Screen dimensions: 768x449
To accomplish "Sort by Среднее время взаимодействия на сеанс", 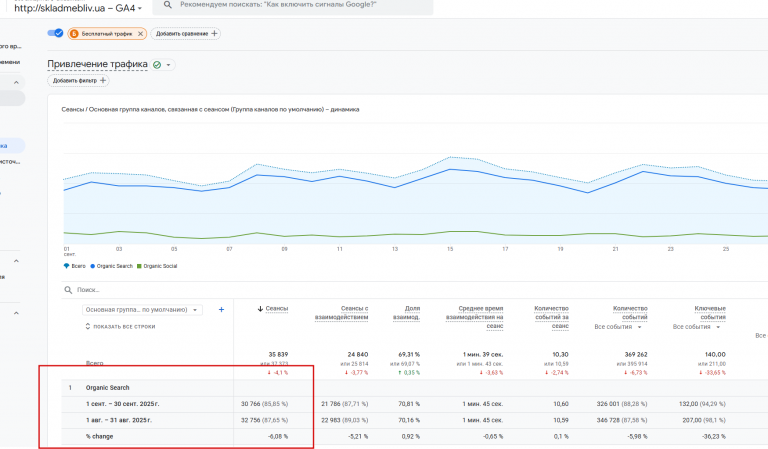I will 475,317.
